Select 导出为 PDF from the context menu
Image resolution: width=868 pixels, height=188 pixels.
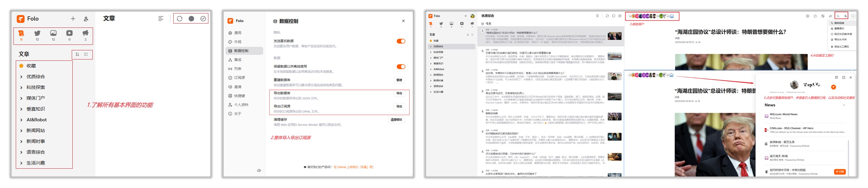click(840, 40)
